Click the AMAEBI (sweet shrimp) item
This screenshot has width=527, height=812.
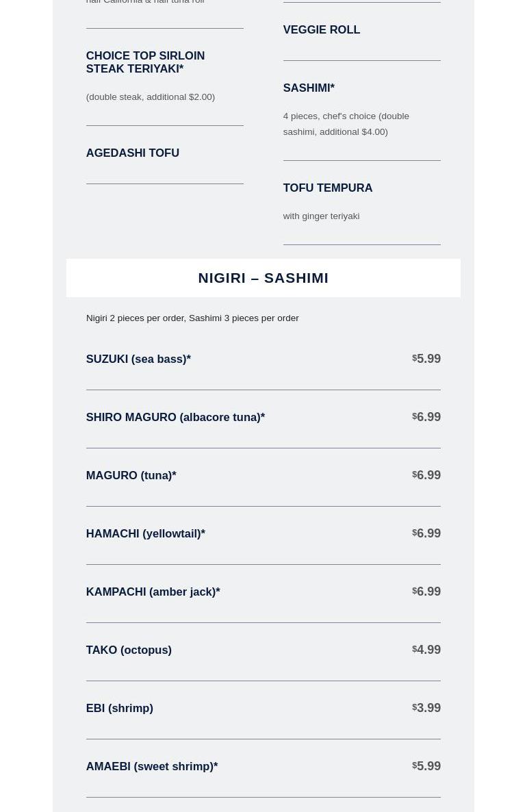pyautogui.click(x=151, y=766)
